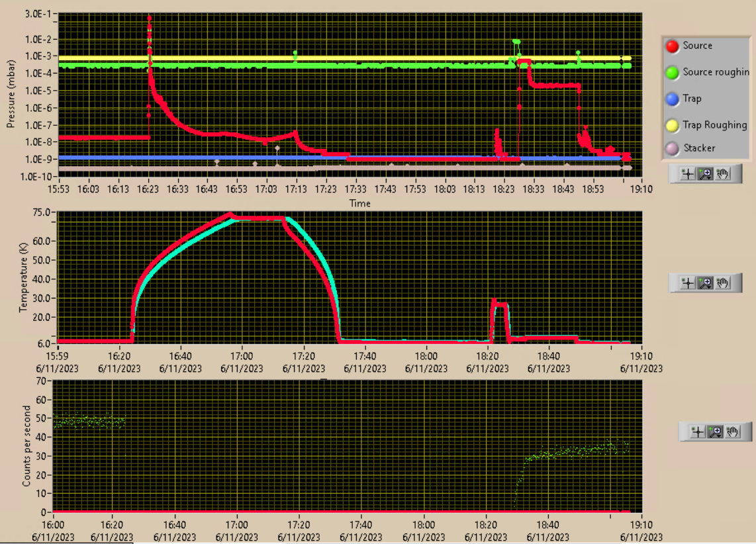The width and height of the screenshot is (756, 544).
Task: Click the '30' tick on counts axis
Action: pyautogui.click(x=41, y=456)
